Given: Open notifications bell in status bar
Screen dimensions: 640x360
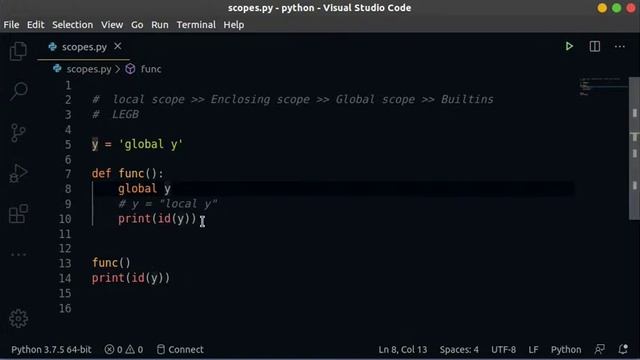Looking at the screenshot, I should pos(623,349).
